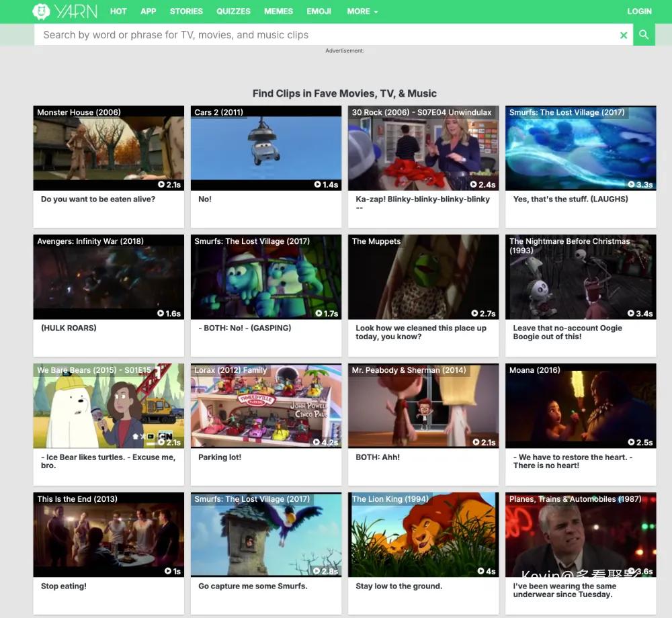Viewport: 672px width, 618px height.
Task: Click play icon on The Muppets clip
Action: tap(475, 314)
